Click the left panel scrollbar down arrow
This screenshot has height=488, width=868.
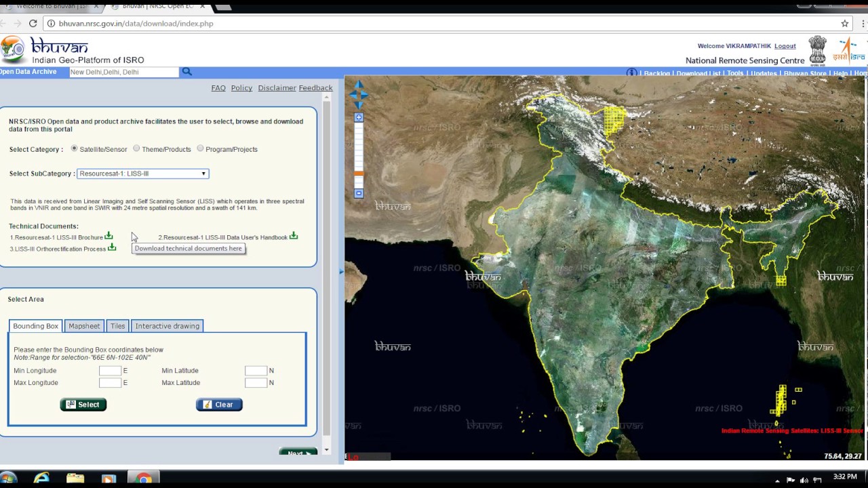[326, 449]
